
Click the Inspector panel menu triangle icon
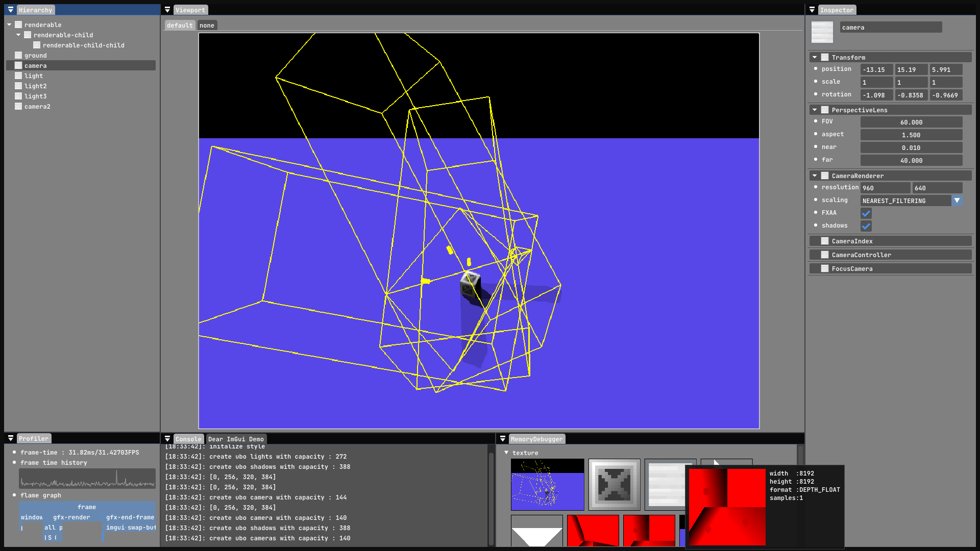[x=812, y=10]
